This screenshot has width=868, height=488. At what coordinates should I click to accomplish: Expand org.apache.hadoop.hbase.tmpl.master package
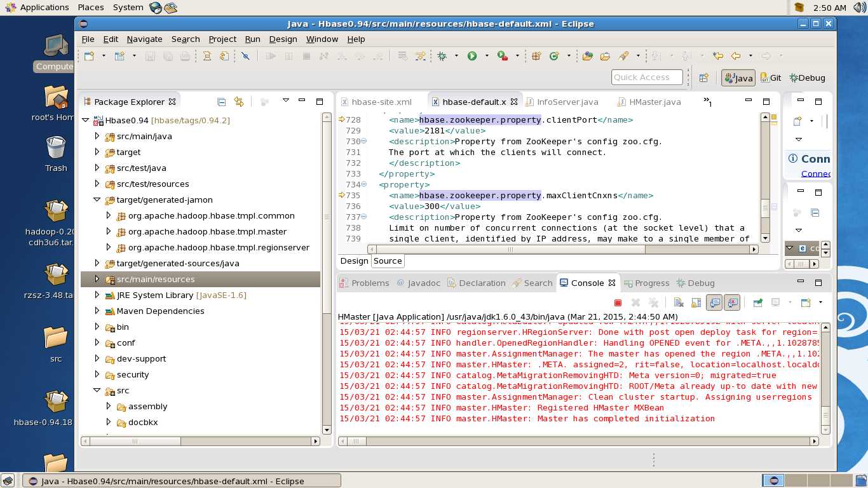[108, 231]
